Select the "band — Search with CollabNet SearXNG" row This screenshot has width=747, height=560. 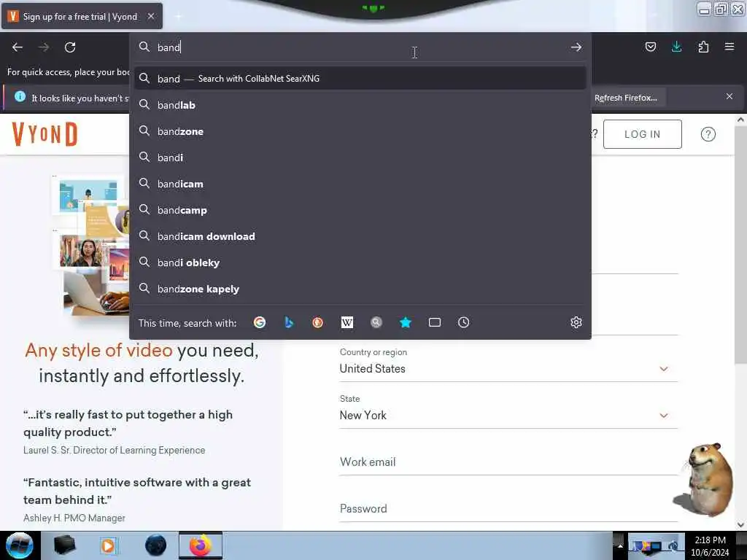360,79
